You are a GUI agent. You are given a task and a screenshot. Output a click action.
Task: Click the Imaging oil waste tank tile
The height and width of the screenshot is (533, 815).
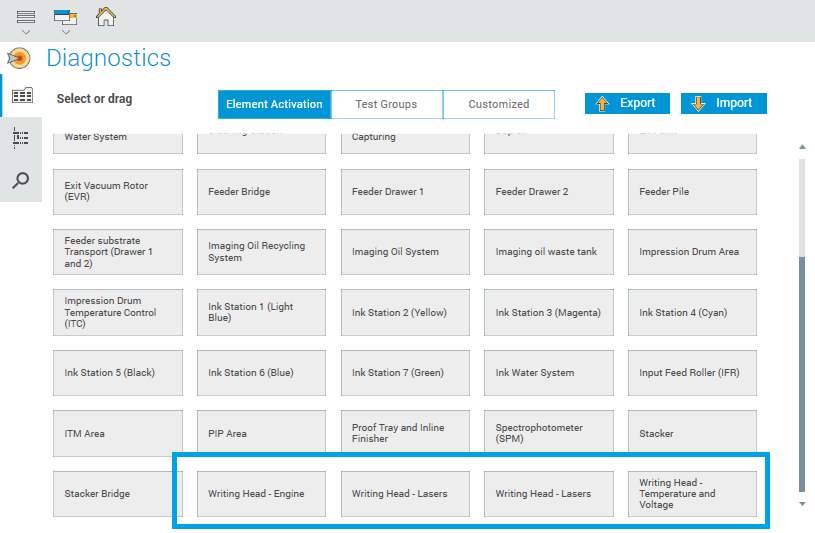coord(549,252)
